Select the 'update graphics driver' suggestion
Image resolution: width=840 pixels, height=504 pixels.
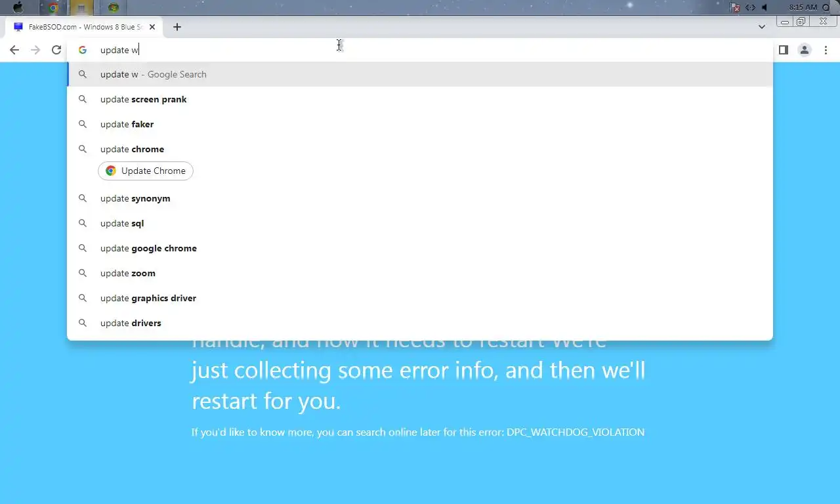[x=420, y=298]
